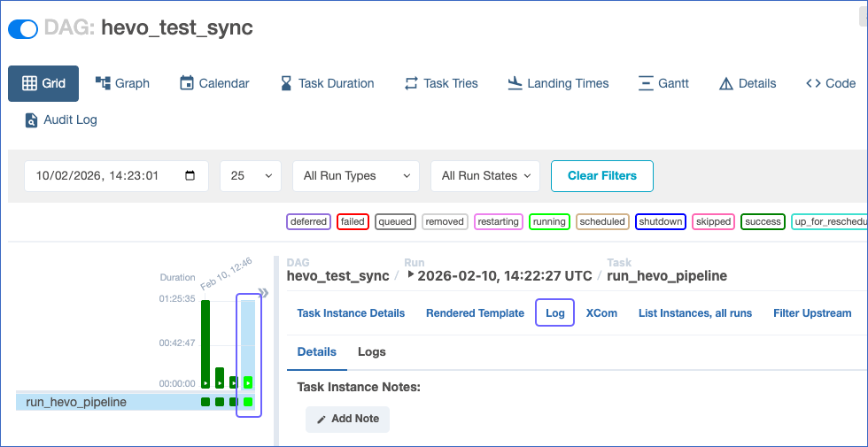This screenshot has width=868, height=447.
Task: Click the retry arrows icon of Task Tries
Action: [411, 83]
